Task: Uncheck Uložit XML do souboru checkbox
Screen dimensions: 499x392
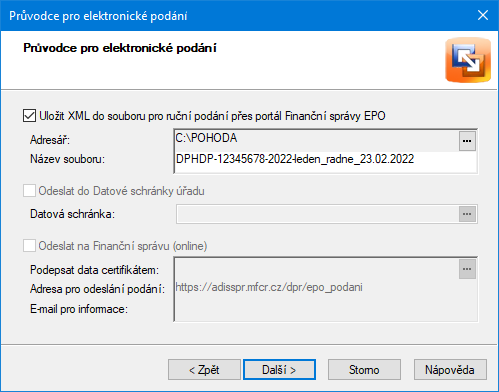Action: 29,116
